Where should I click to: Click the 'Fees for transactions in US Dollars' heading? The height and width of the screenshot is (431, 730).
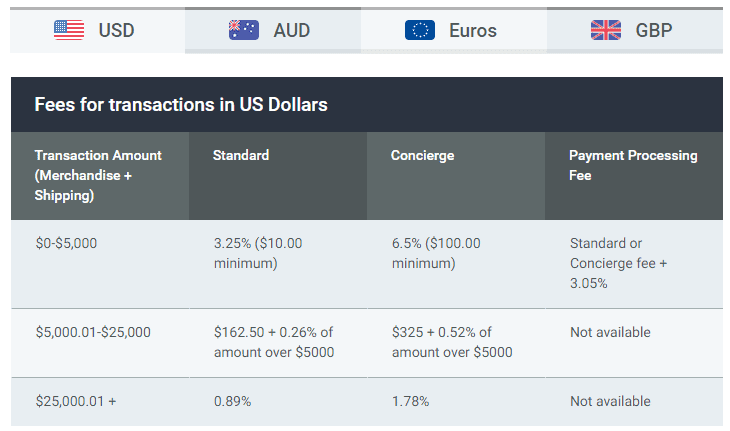tap(181, 105)
